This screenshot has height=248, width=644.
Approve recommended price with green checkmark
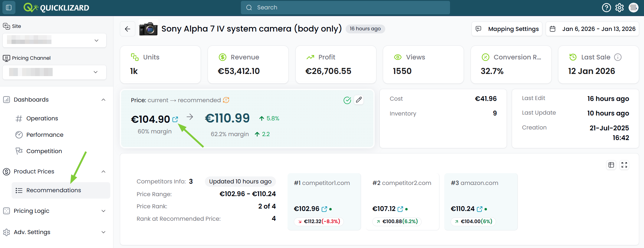[x=347, y=100]
